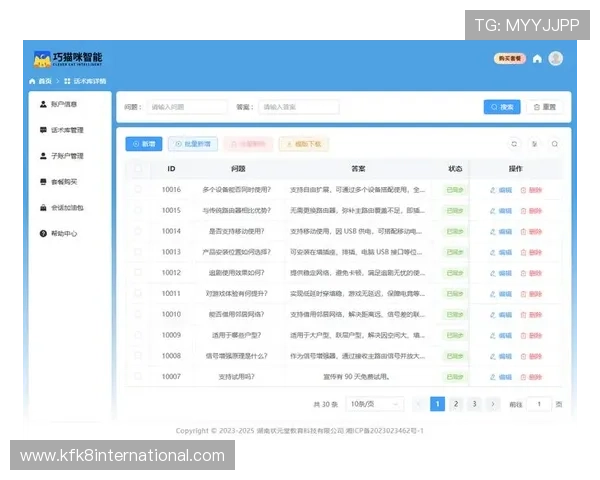Delete the entry with ID 10009
Screen dimensions: 600x480
tap(531, 336)
